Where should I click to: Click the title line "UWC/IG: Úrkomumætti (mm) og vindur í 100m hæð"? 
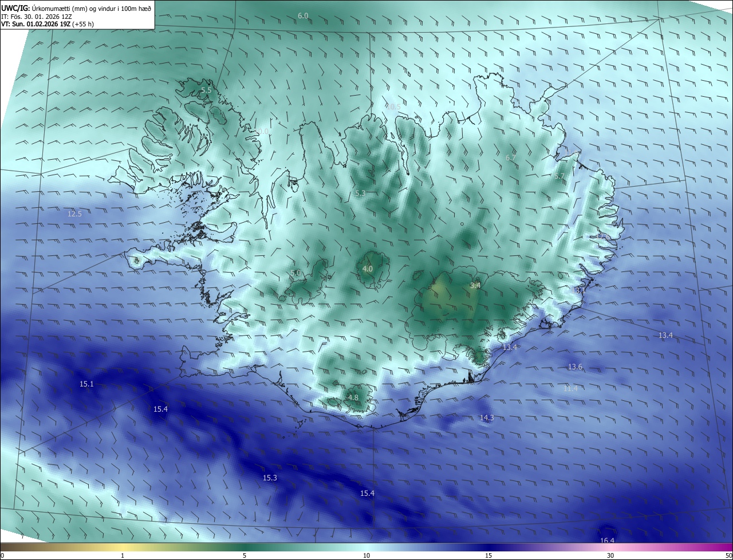[x=76, y=8]
